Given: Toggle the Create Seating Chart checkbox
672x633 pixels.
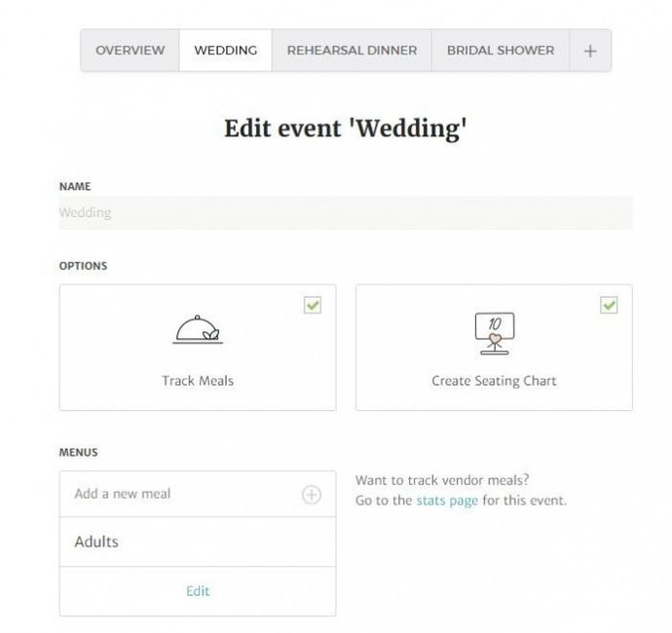Looking at the screenshot, I should (609, 306).
